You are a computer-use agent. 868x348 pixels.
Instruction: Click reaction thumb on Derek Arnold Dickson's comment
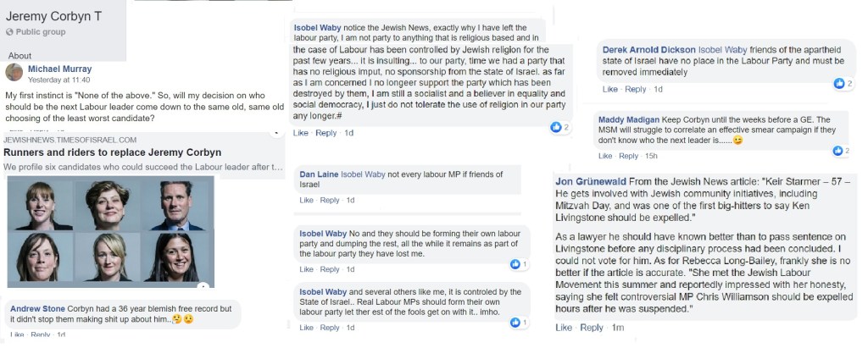coord(839,83)
